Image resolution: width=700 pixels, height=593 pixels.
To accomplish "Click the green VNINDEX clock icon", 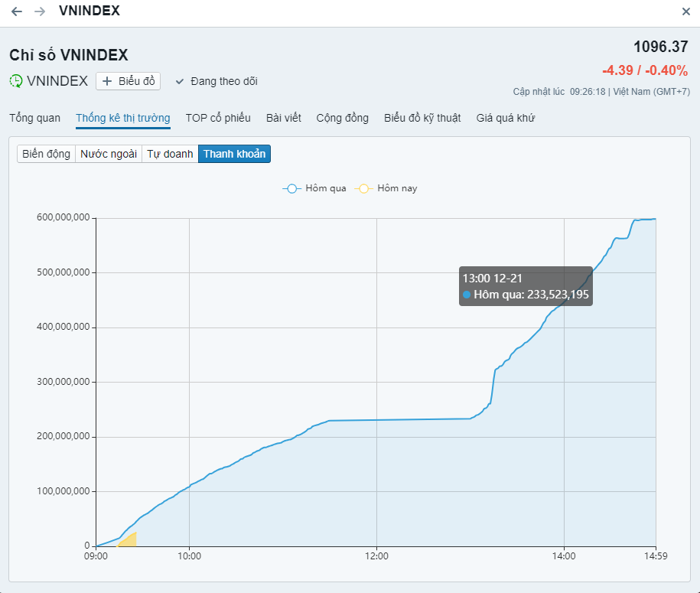I will pos(16,80).
